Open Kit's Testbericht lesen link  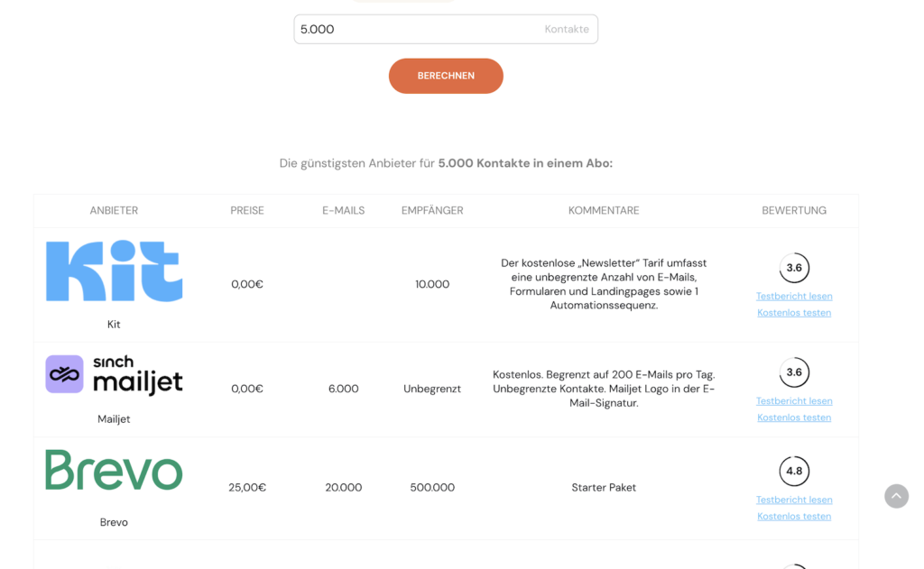(x=794, y=297)
